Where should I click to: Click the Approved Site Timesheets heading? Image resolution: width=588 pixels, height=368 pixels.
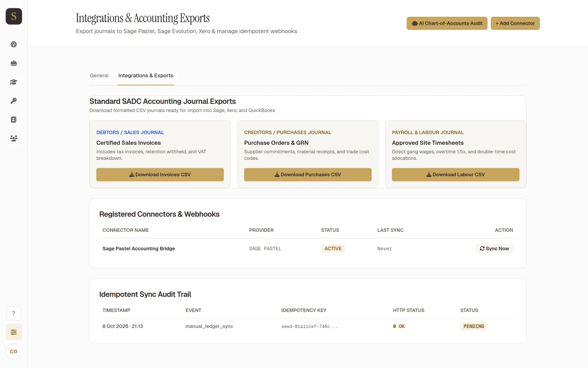428,143
